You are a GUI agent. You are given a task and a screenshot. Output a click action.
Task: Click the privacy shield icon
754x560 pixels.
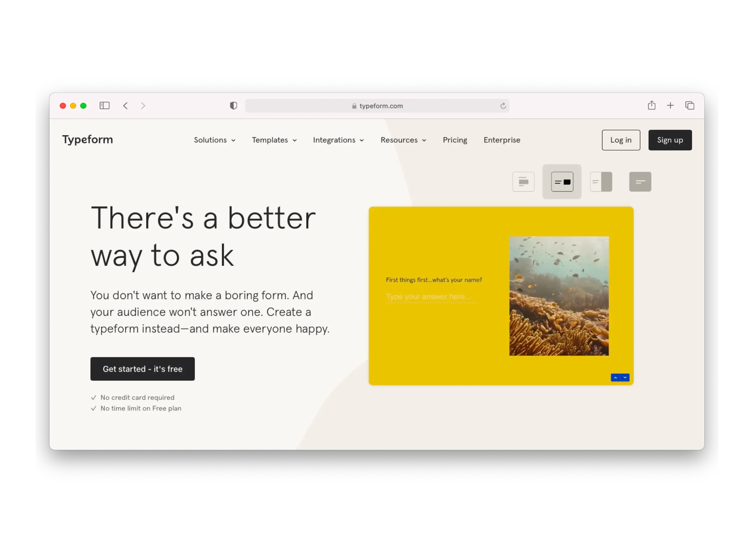coord(233,106)
